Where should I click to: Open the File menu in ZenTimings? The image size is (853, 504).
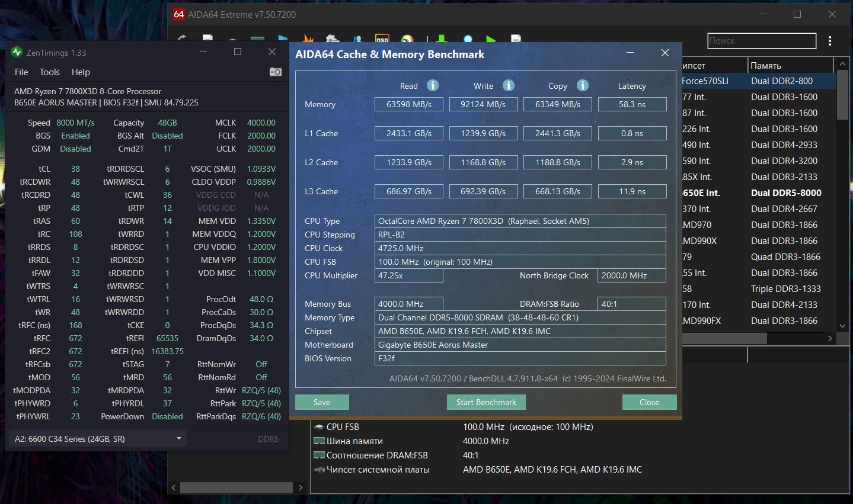click(21, 72)
